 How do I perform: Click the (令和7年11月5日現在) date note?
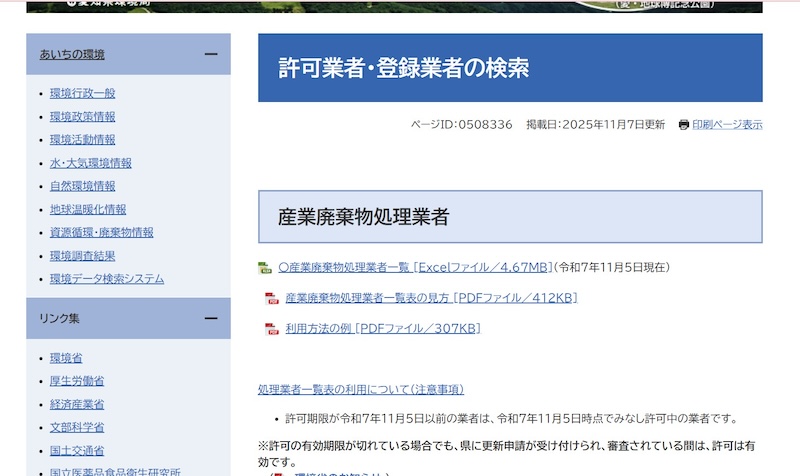612,267
